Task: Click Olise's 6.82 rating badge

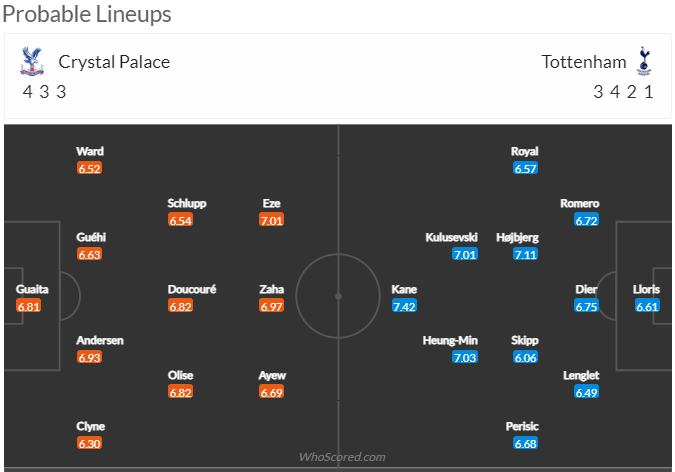Action: [180, 392]
